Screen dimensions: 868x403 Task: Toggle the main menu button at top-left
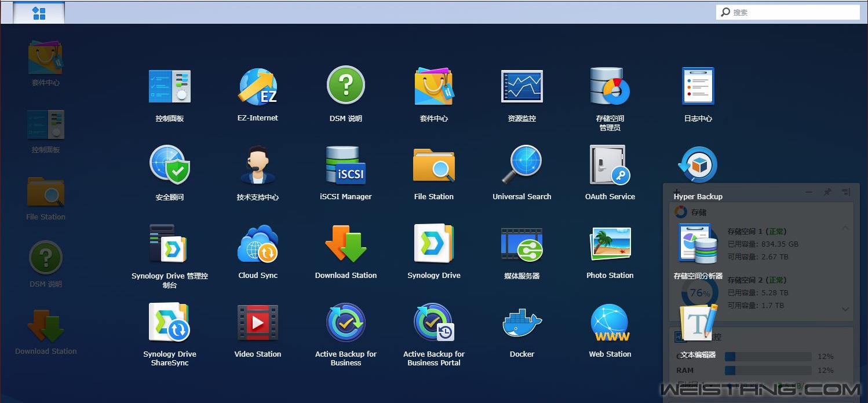click(x=39, y=13)
